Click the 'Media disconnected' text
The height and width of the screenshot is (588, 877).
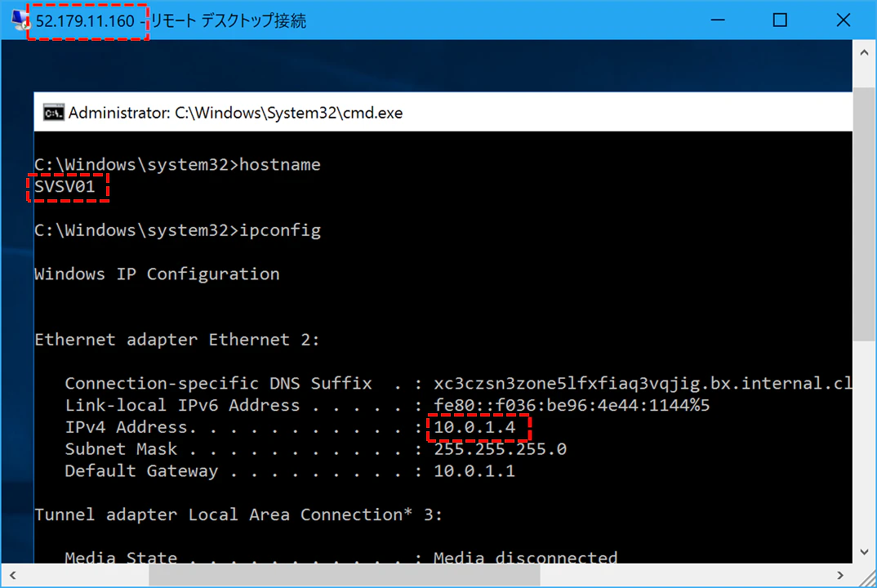525,557
